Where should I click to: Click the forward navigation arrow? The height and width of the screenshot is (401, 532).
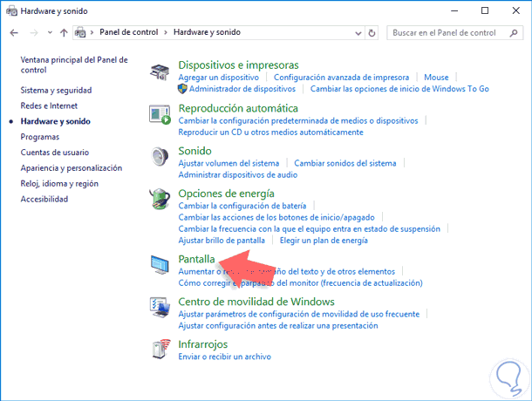[x=34, y=33]
